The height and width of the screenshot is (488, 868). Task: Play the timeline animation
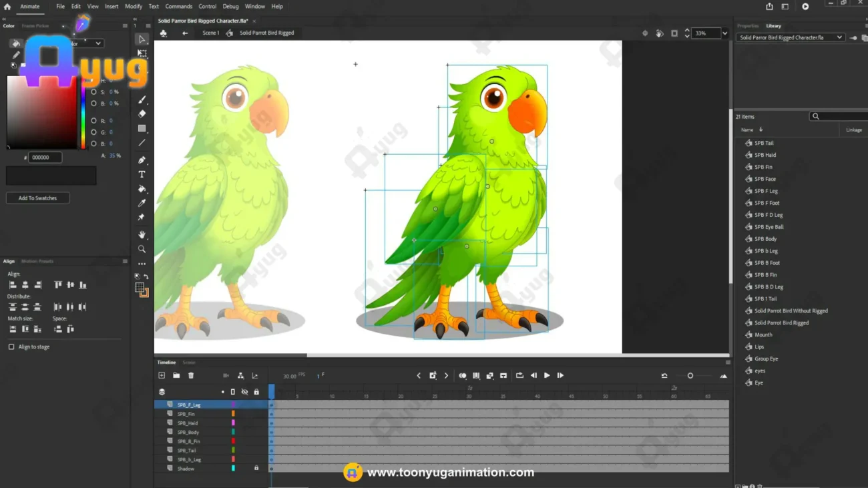(547, 376)
